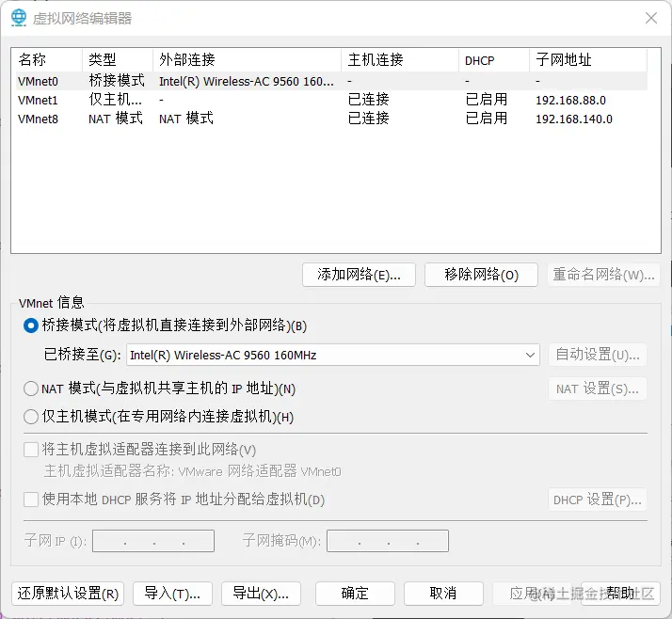The width and height of the screenshot is (672, 619).
Task: Toggle 将主机虚拟适配器连接到此网络 checkbox
Action: 31,450
